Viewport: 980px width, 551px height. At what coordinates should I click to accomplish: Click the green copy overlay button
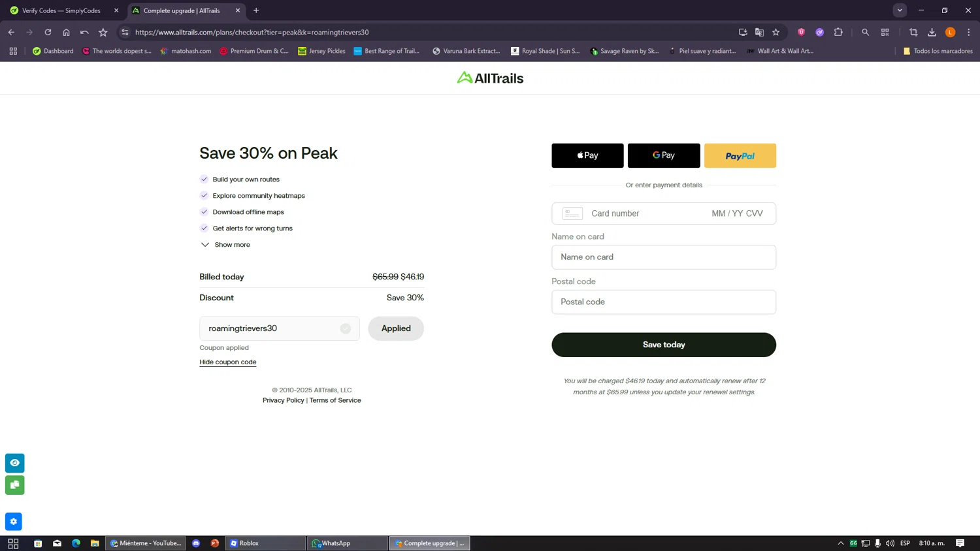tap(14, 485)
